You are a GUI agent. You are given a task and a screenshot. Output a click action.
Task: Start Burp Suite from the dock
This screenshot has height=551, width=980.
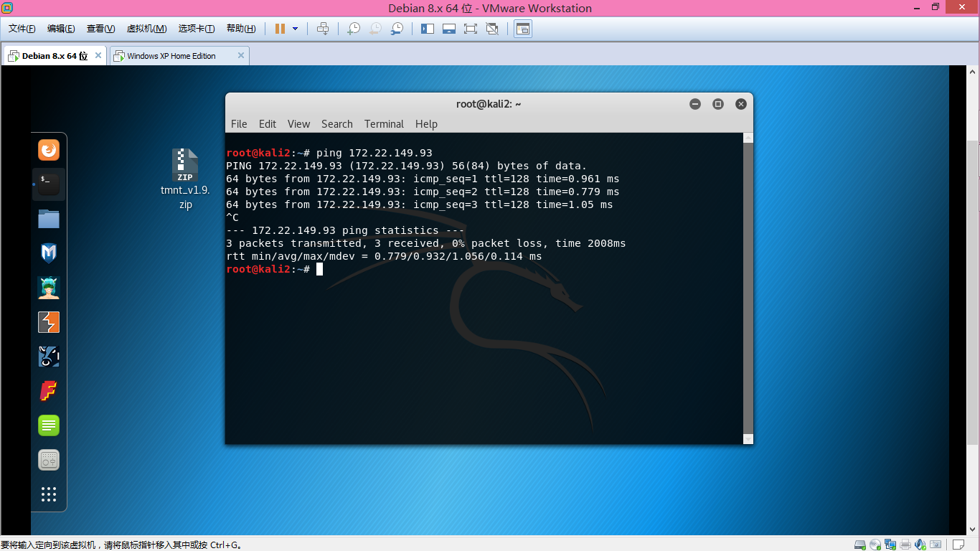[49, 322]
